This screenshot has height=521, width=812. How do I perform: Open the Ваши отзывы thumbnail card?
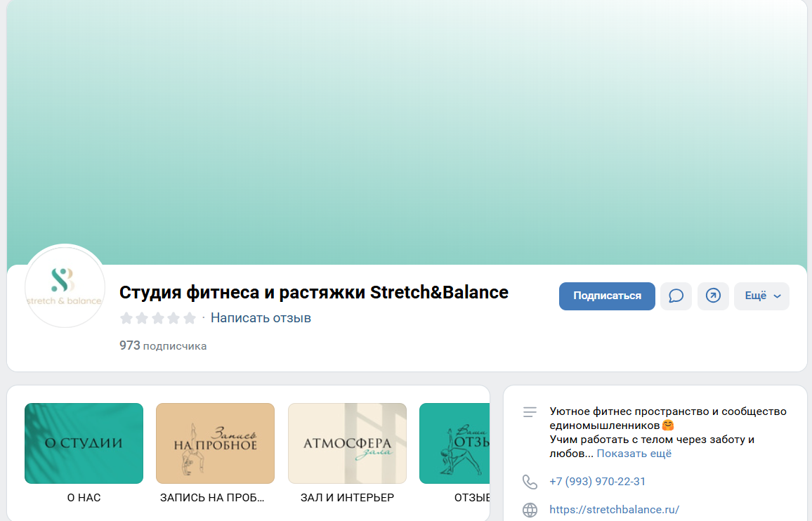[454, 443]
